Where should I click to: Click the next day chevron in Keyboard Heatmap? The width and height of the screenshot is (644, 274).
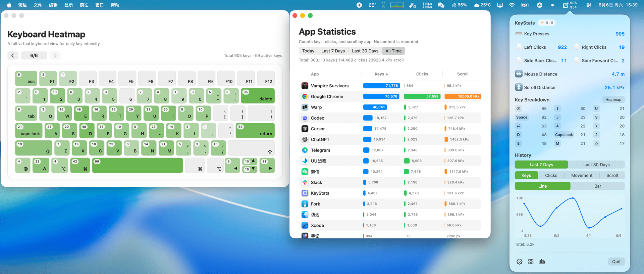pos(55,55)
